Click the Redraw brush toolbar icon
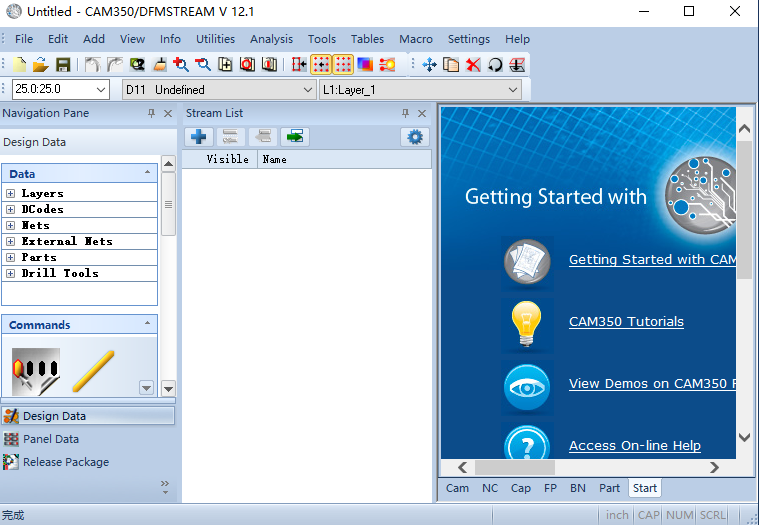 [159, 64]
